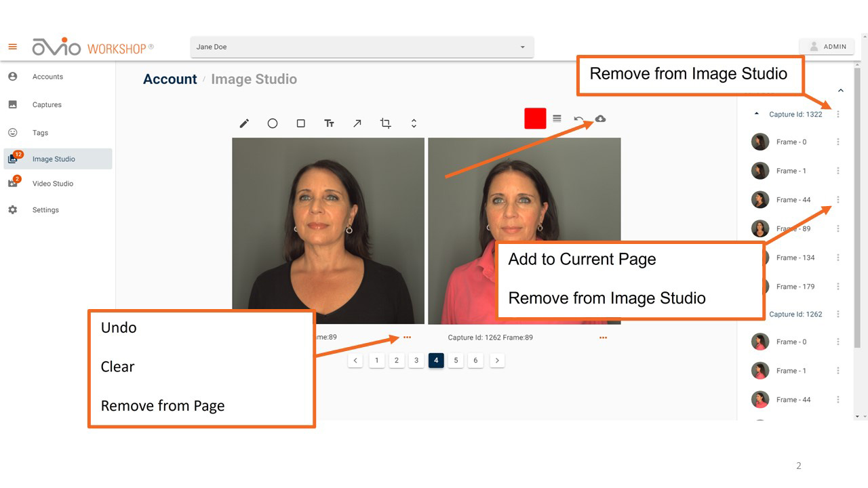Open options for Frame - 1 of Capture 1322

click(838, 171)
